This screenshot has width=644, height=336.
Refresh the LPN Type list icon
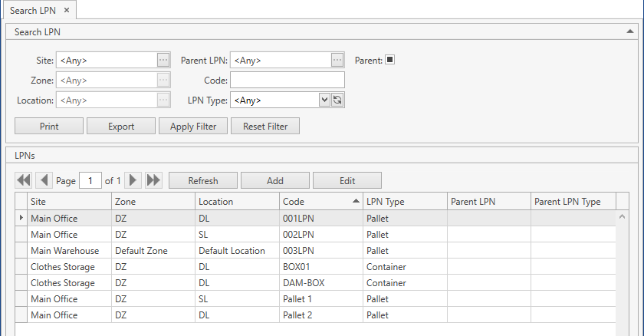pyautogui.click(x=337, y=100)
